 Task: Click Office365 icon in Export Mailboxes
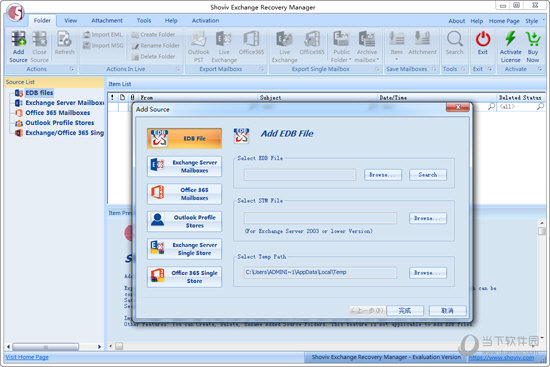(x=251, y=43)
